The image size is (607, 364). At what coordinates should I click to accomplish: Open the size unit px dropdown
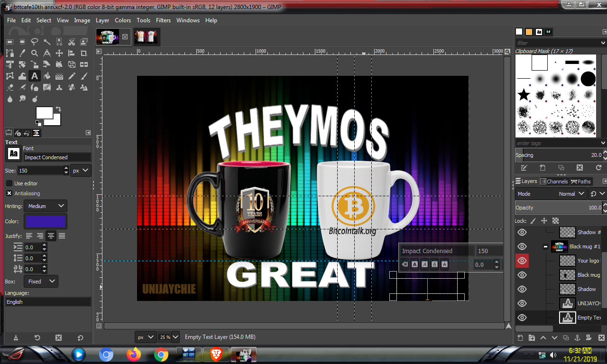pos(81,171)
